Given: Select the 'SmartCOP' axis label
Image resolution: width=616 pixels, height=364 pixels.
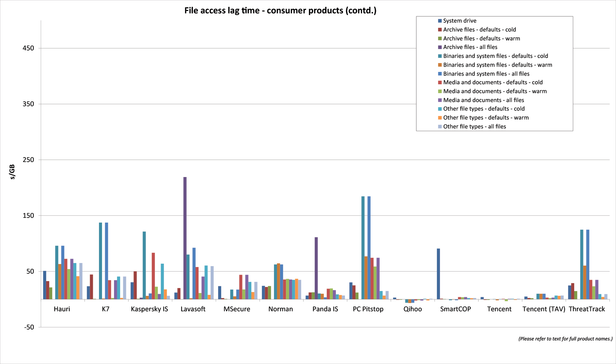Looking at the screenshot, I should pos(455,309).
